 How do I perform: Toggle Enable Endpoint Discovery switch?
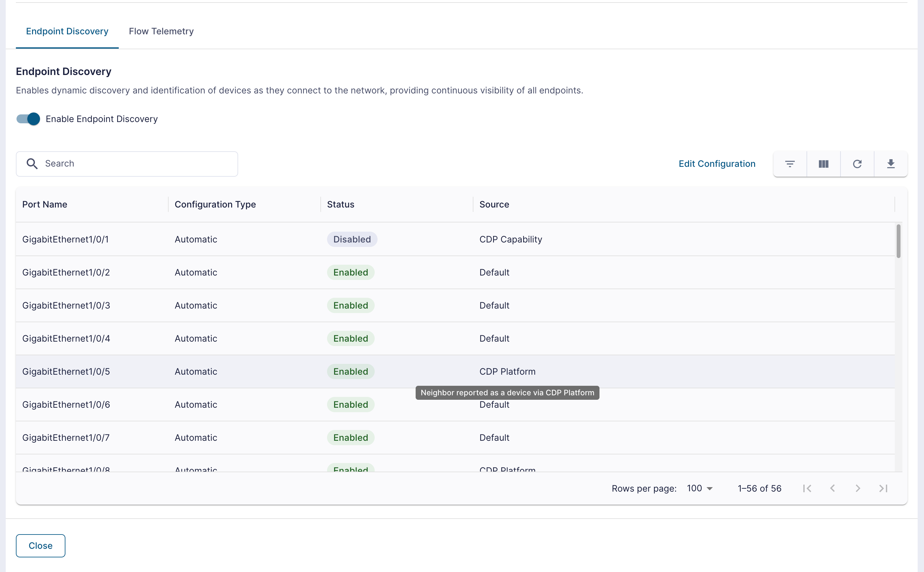coord(28,119)
